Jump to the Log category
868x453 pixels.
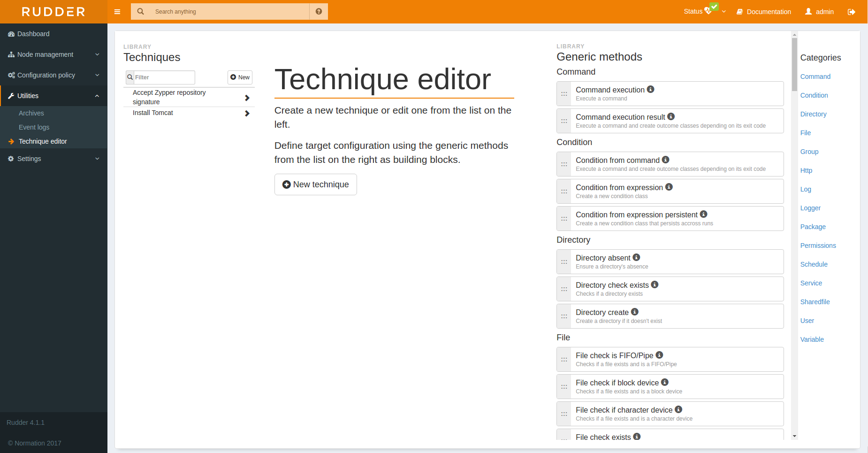tap(806, 189)
